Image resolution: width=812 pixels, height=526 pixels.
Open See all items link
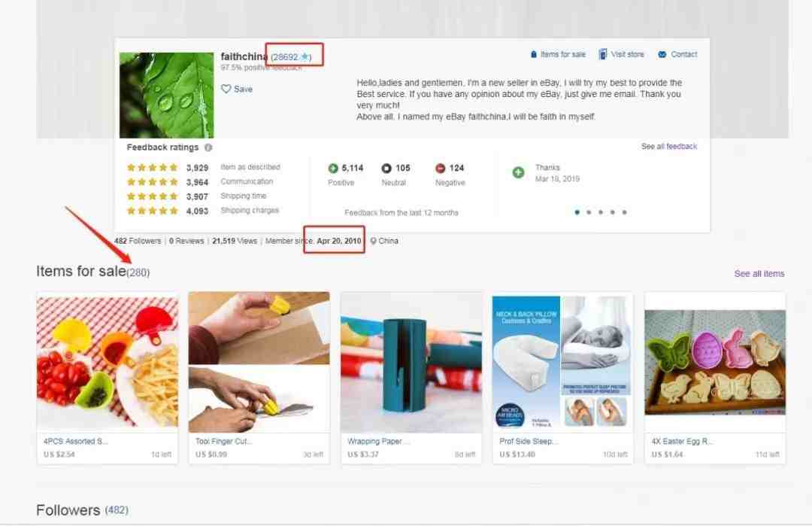759,274
